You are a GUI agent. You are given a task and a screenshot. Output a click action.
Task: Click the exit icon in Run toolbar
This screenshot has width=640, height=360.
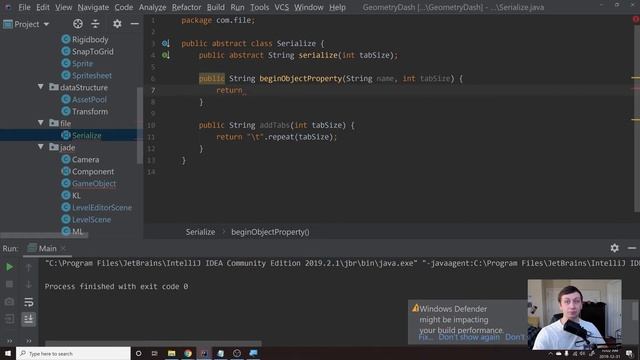point(9,319)
